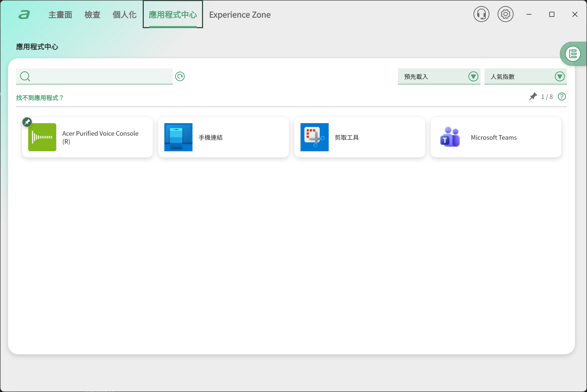Open the 個人化 tab
The height and width of the screenshot is (392, 587).
click(124, 15)
